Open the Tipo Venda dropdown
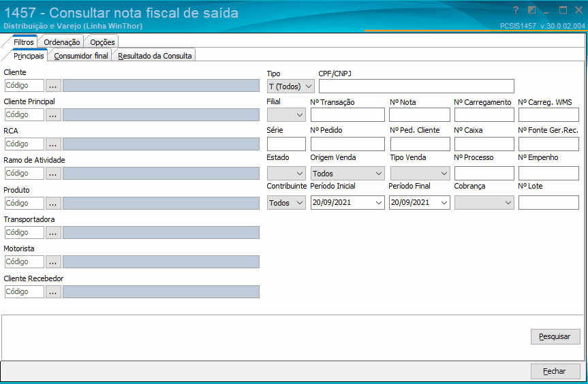 point(420,173)
